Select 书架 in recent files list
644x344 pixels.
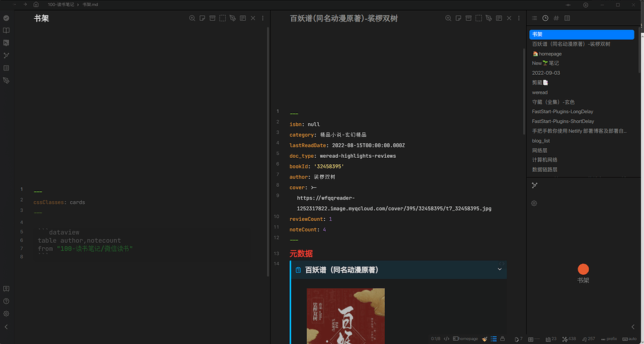(582, 35)
